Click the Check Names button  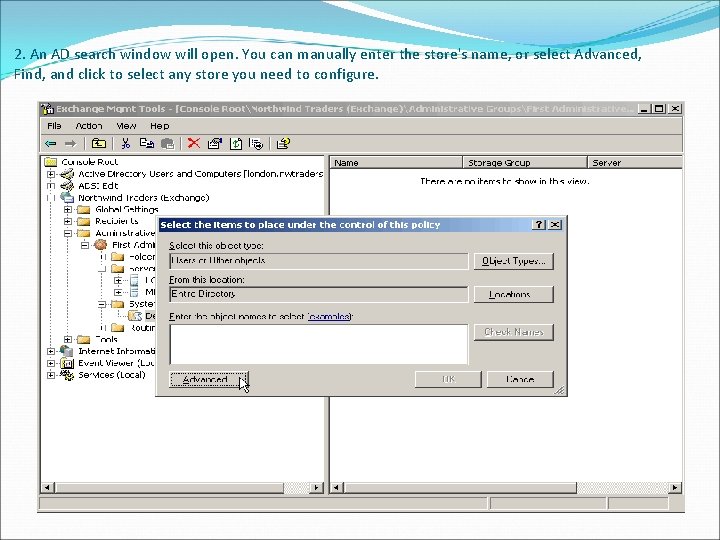513,332
